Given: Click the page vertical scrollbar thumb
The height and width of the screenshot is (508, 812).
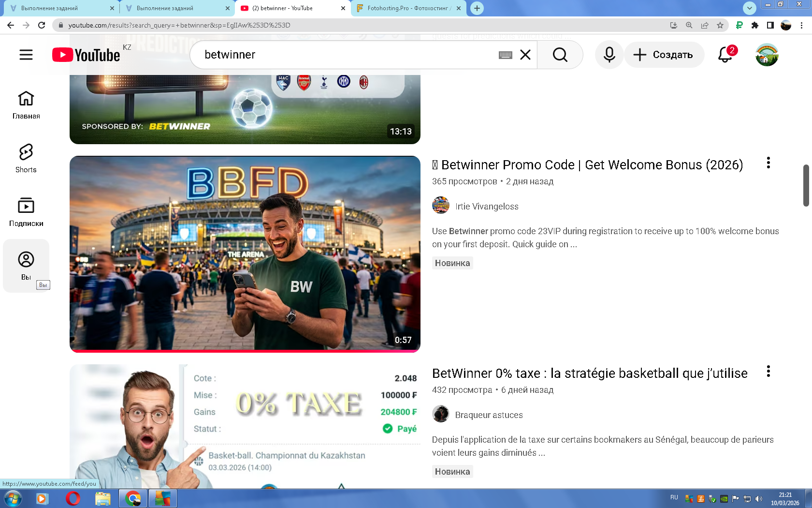Looking at the screenshot, I should [806, 185].
